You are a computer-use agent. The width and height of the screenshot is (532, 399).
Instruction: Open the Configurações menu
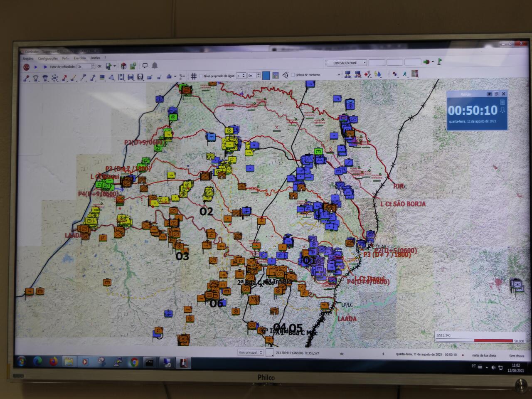tap(48, 59)
